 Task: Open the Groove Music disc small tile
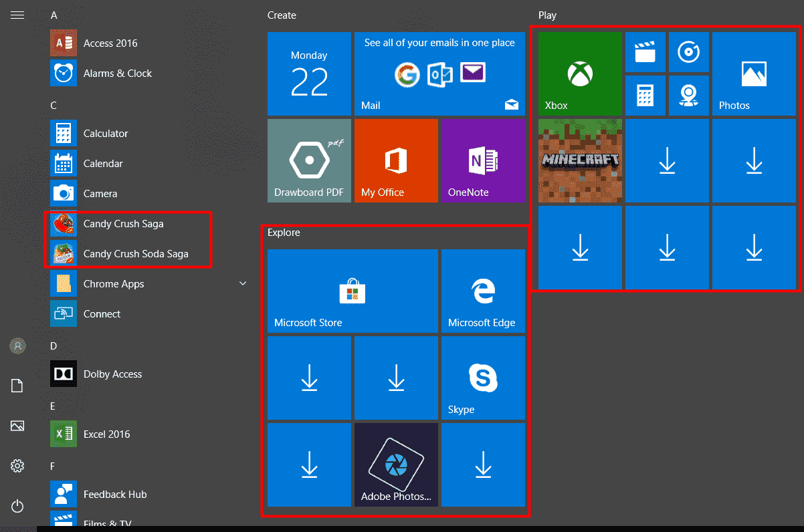[x=689, y=52]
